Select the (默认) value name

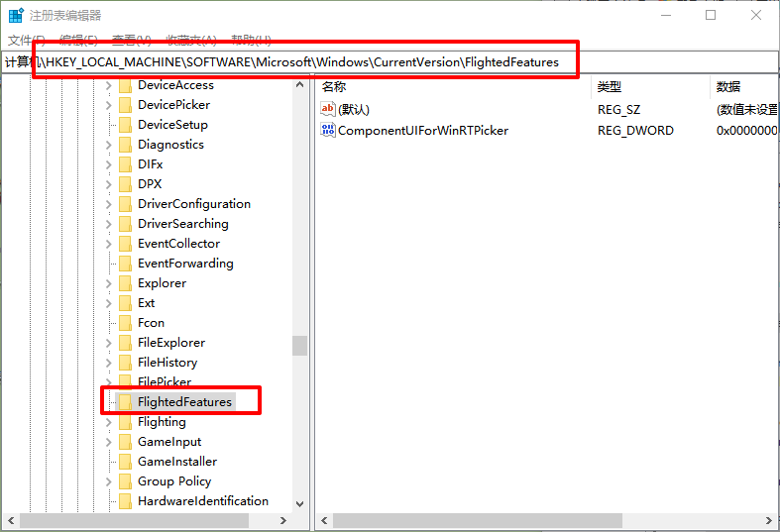(354, 109)
